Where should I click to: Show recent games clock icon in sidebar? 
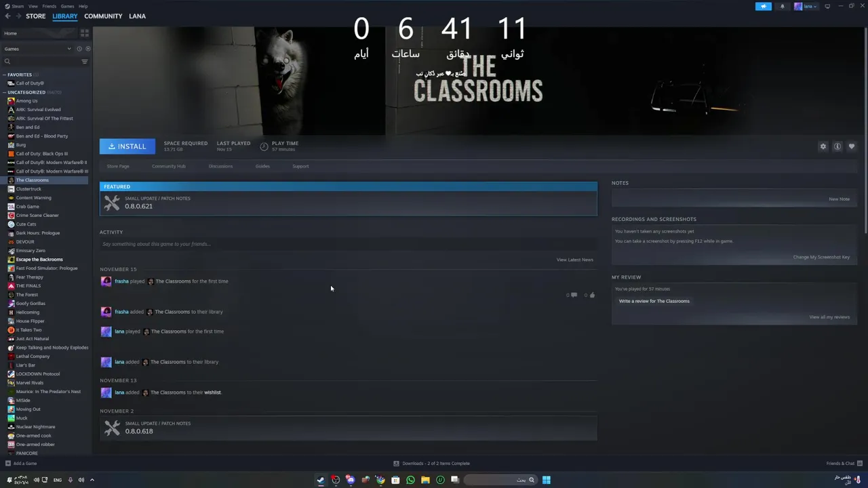79,49
